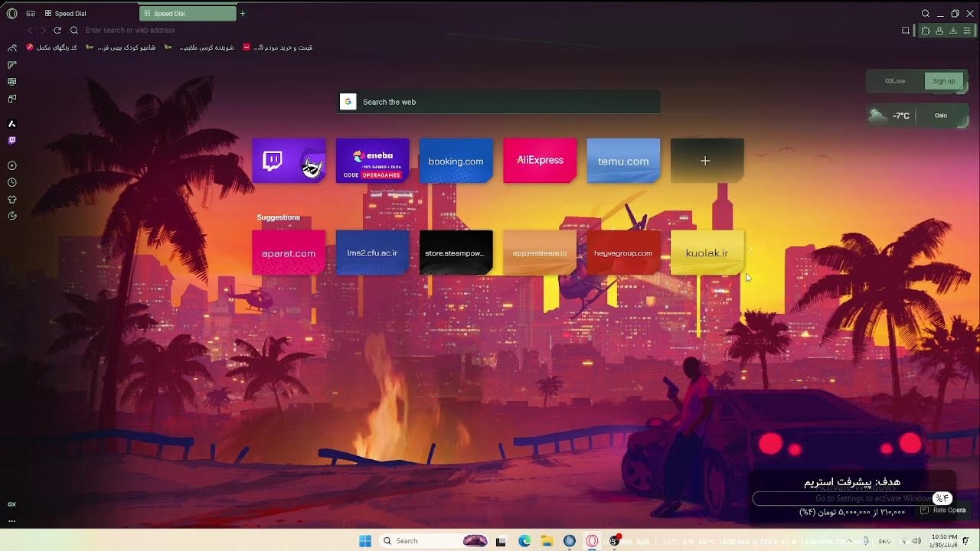Image resolution: width=980 pixels, height=551 pixels.
Task: Open the app.restream.io suggestion tile
Action: coord(540,253)
